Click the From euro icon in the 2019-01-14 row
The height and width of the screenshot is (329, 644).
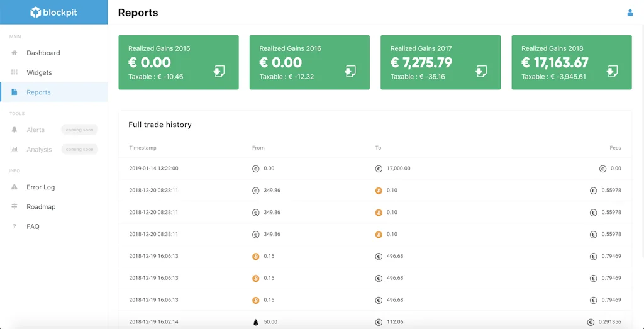[x=255, y=169]
